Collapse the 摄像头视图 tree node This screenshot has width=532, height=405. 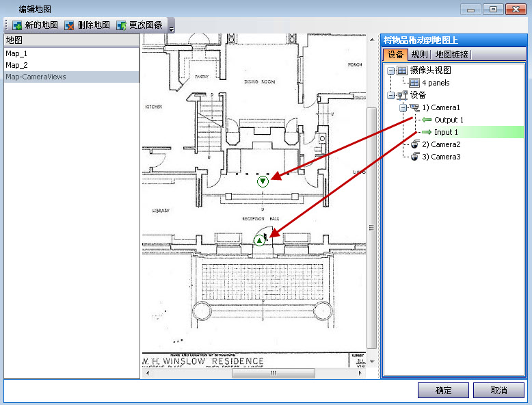tap(391, 70)
